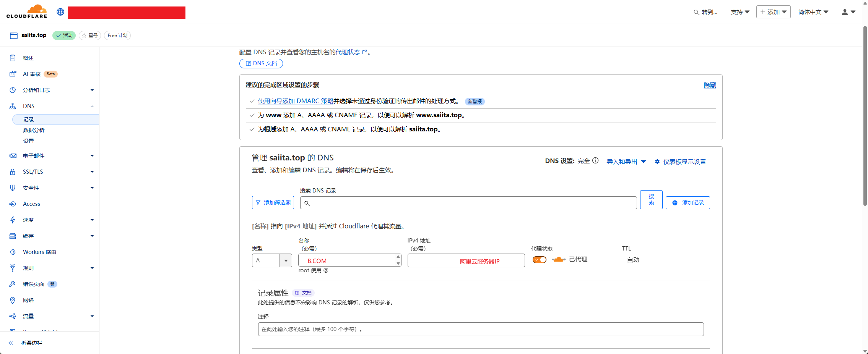Image resolution: width=868 pixels, height=354 pixels.
Task: Expand the 导入和导出 dropdown
Action: 626,162
